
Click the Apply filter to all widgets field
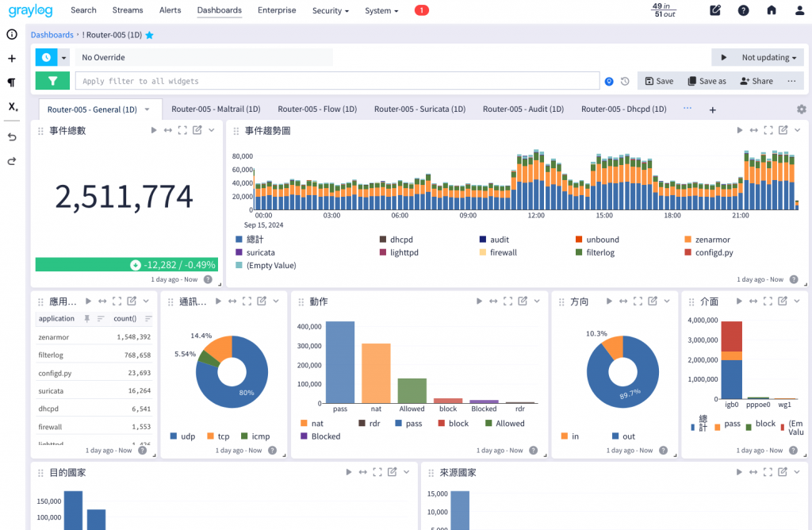click(337, 81)
